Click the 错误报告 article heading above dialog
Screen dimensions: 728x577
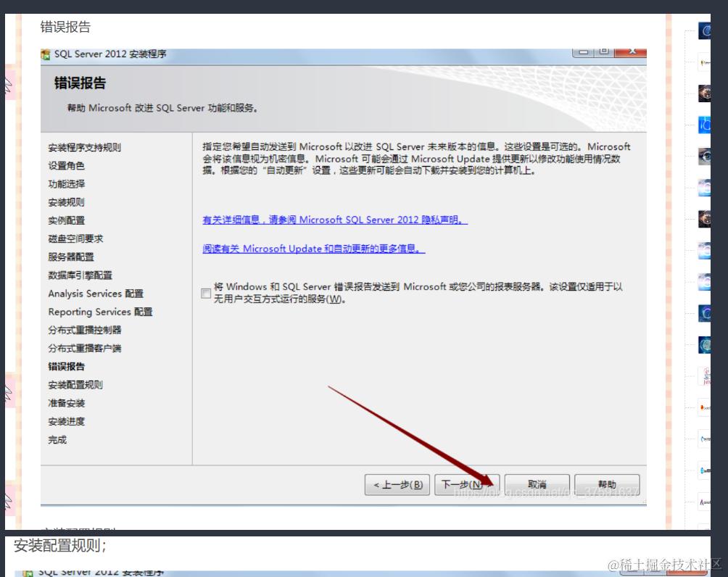(65, 27)
